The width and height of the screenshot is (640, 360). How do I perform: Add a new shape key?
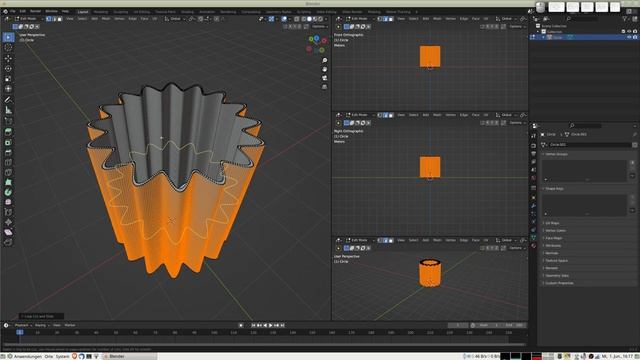pyautogui.click(x=632, y=197)
